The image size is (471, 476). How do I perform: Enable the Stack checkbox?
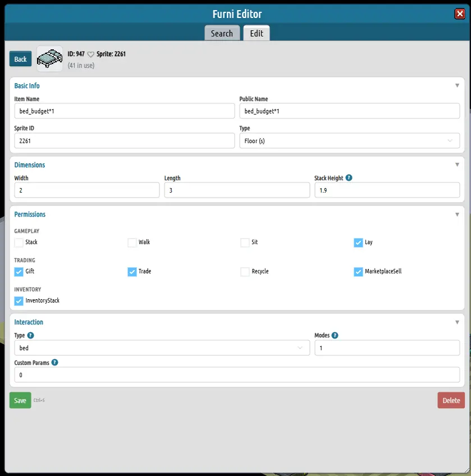pyautogui.click(x=19, y=242)
